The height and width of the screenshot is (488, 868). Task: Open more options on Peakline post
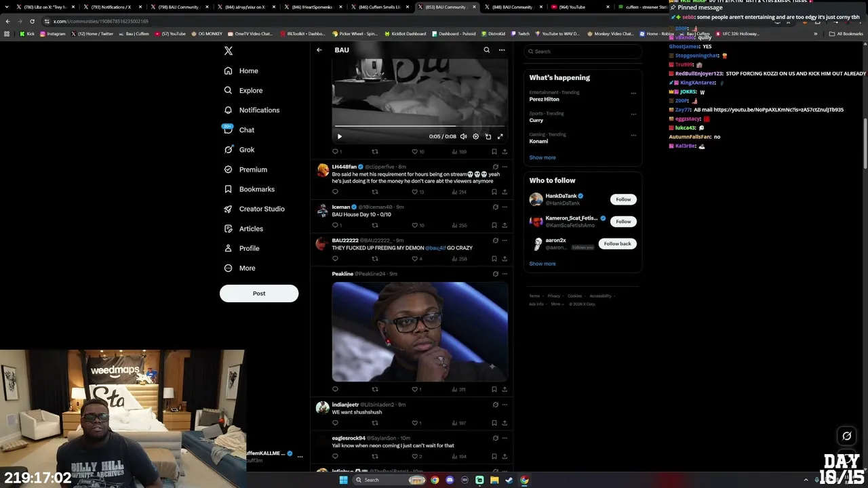[505, 274]
